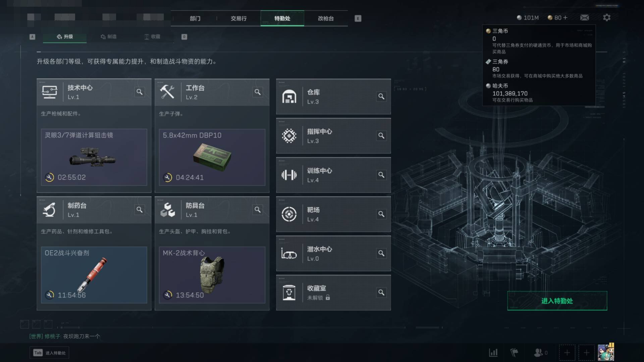Click the flag icon in bottom bar
644x362 pixels.
pos(514,353)
